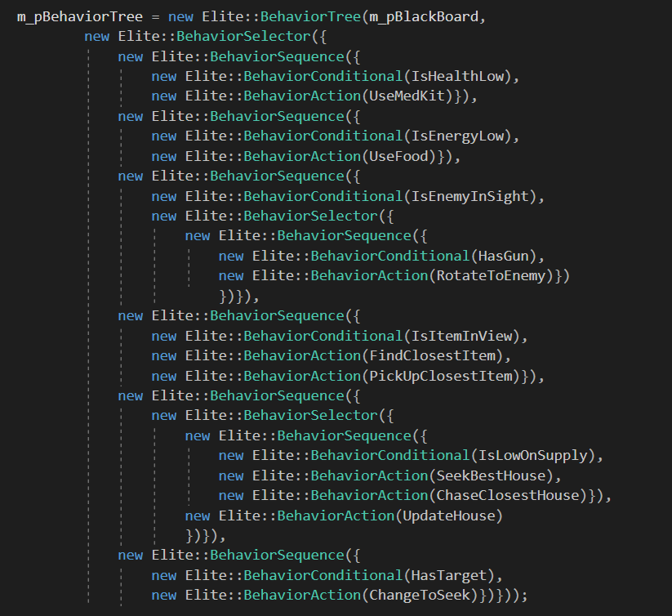Click BehaviorAction on the UpdateHouse line
672x616 pixels.
pyautogui.click(x=336, y=516)
